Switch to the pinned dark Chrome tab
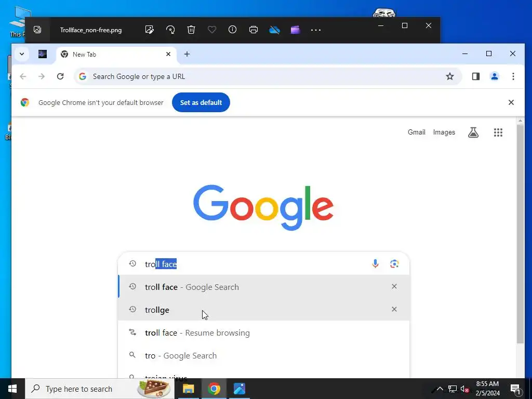 (43, 54)
